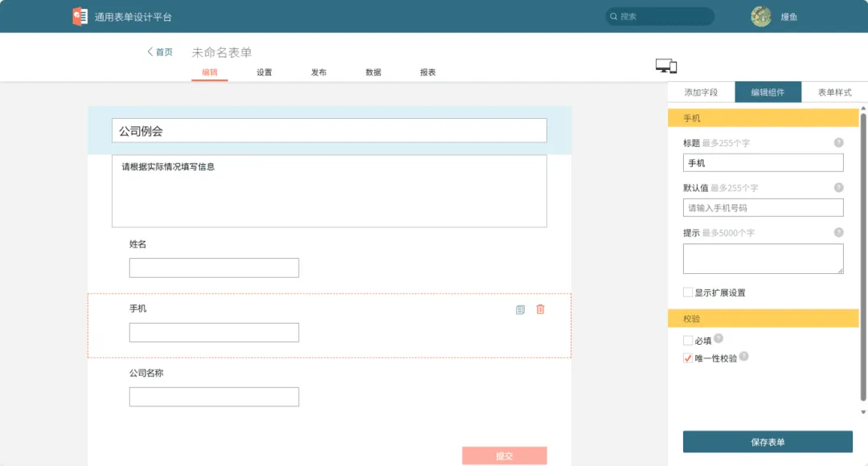Focus the top search box
The image size is (868, 466).
click(x=660, y=17)
